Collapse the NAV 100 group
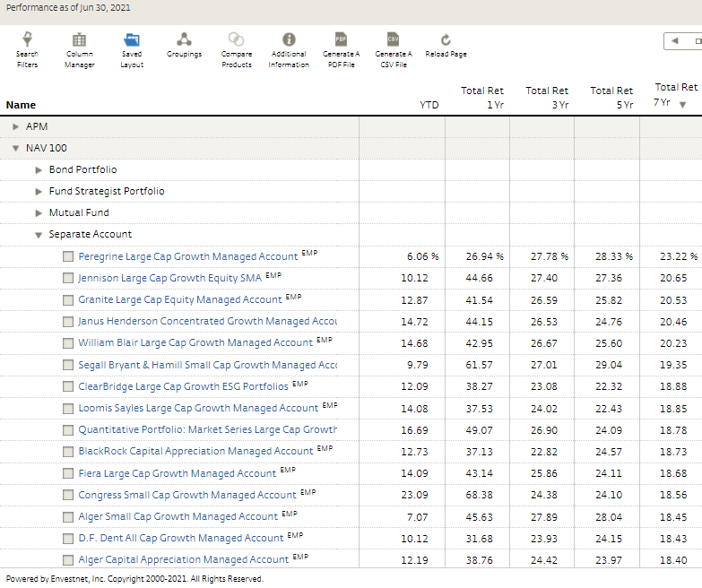The height and width of the screenshot is (588, 702). pyautogui.click(x=15, y=148)
